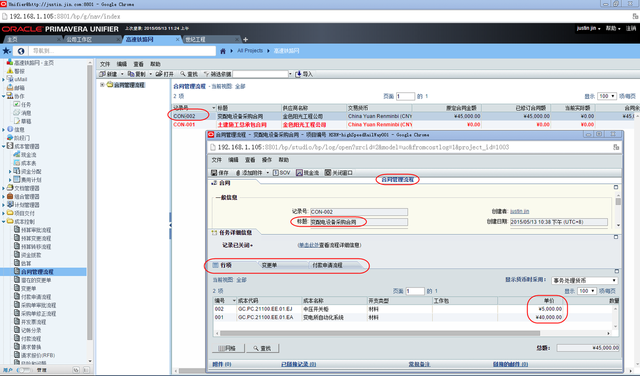Screen dimensions: 640x376
Task: Expand the 费用计划 tree node
Action: (x=10, y=180)
